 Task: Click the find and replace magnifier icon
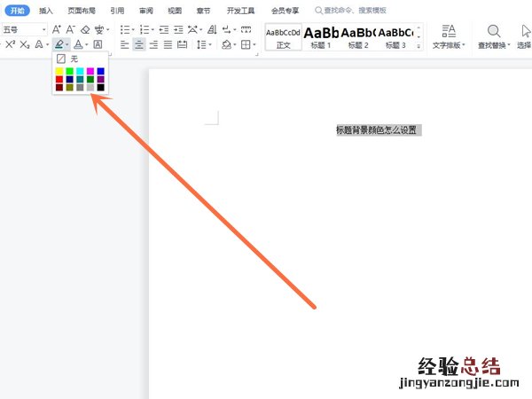[x=494, y=30]
